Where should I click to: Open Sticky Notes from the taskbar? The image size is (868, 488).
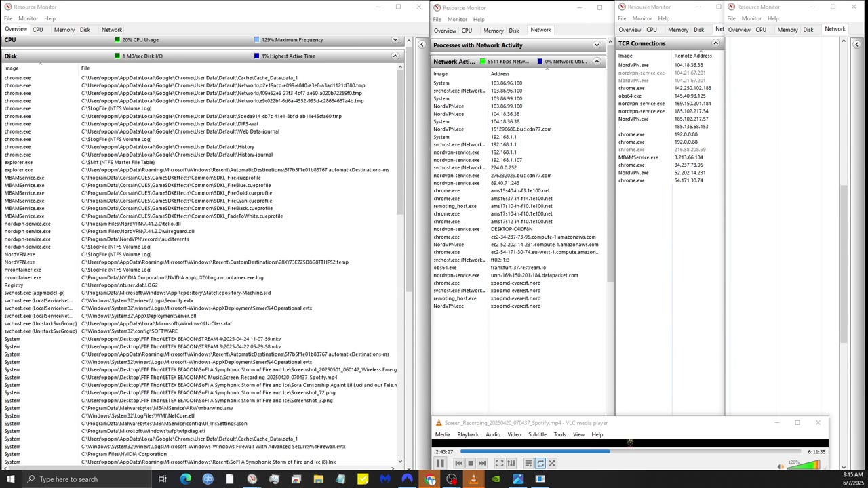(363, 479)
